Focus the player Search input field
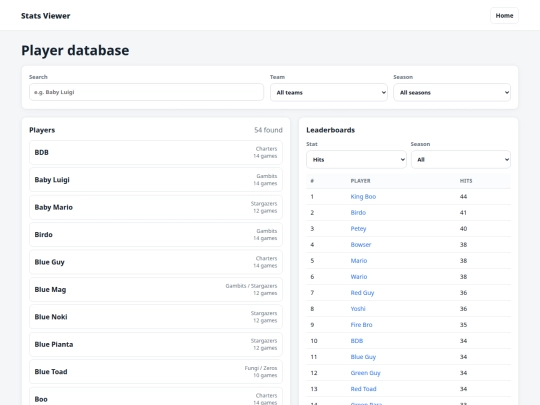The width and height of the screenshot is (540, 405). click(146, 92)
